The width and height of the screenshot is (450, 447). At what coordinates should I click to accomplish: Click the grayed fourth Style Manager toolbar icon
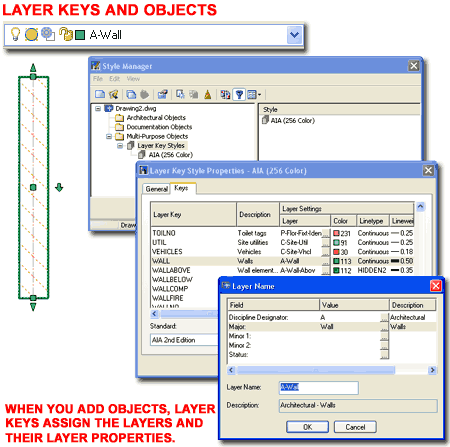(144, 95)
